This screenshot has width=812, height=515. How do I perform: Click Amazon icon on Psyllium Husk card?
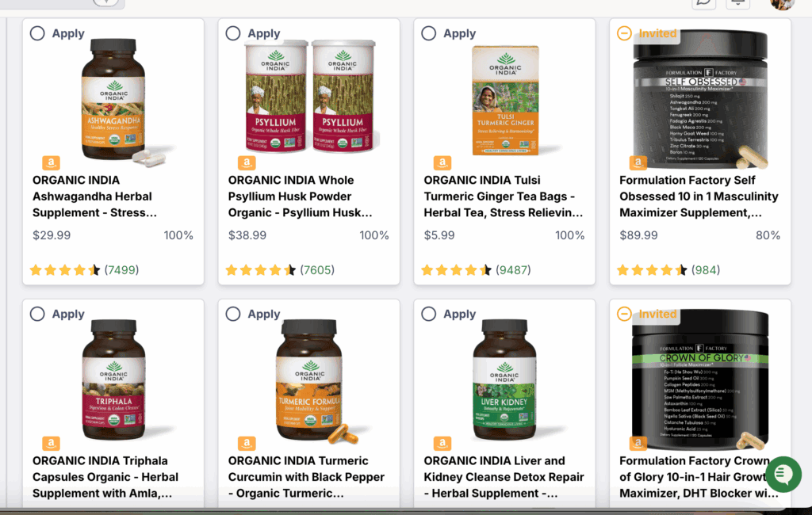pos(247,163)
